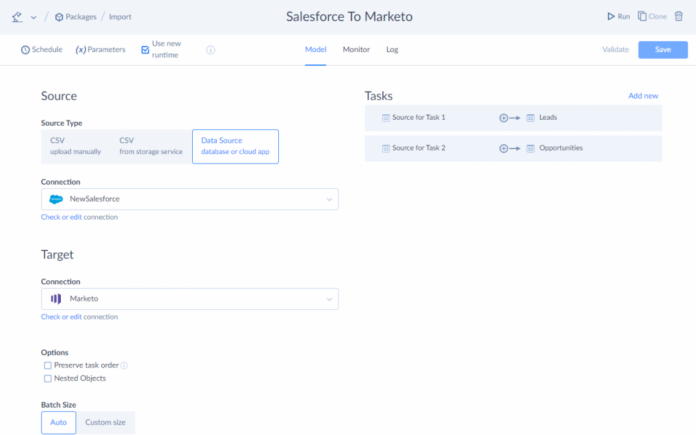Expand the NewSalesforce source connection dropdown
The width and height of the screenshot is (696, 435).
tap(329, 199)
